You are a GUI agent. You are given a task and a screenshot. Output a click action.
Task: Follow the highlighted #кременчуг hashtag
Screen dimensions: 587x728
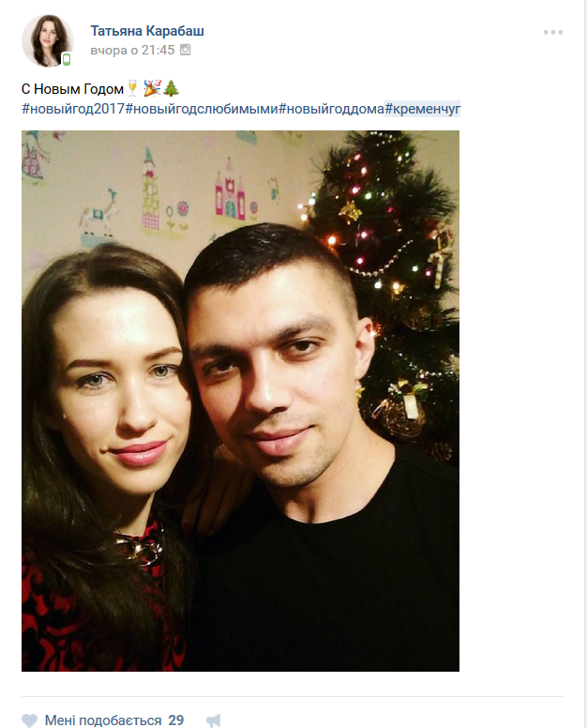tap(422, 109)
